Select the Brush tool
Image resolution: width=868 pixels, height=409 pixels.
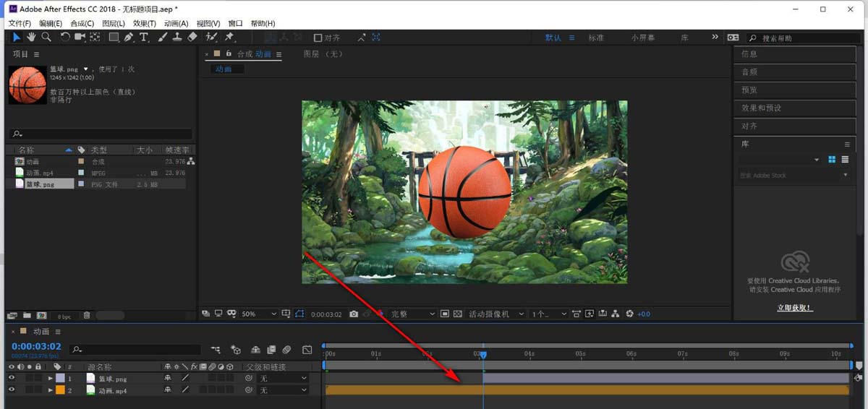pos(162,37)
